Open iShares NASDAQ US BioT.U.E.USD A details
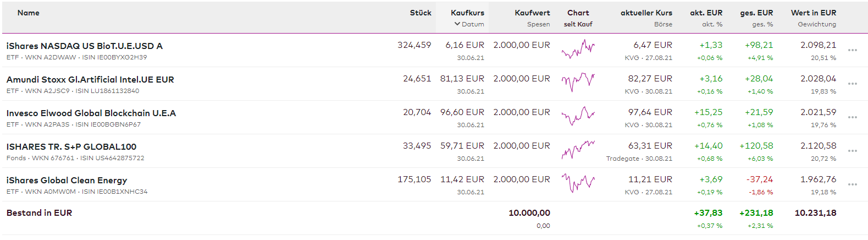The width and height of the screenshot is (868, 240). (x=85, y=46)
